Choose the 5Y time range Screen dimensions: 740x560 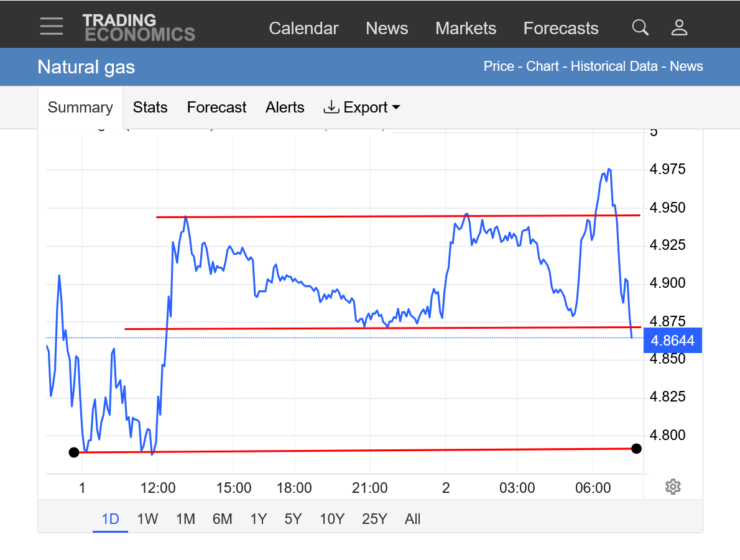tap(293, 519)
